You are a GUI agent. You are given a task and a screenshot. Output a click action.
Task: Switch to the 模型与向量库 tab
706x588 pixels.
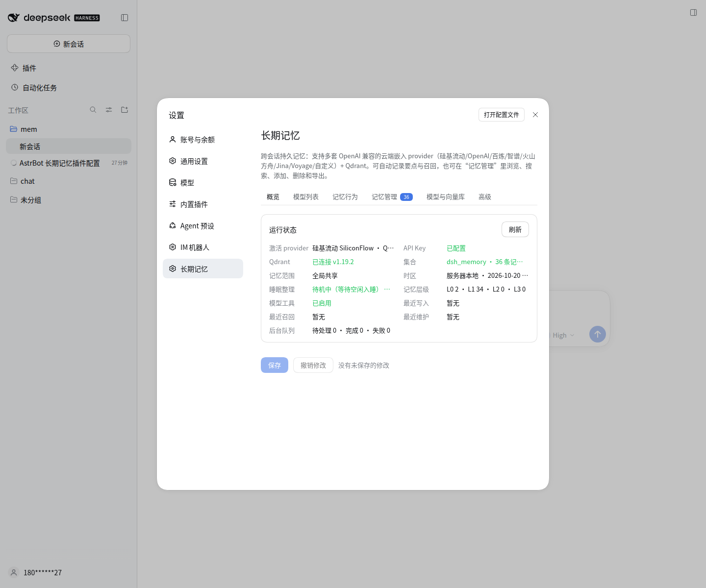coord(446,197)
